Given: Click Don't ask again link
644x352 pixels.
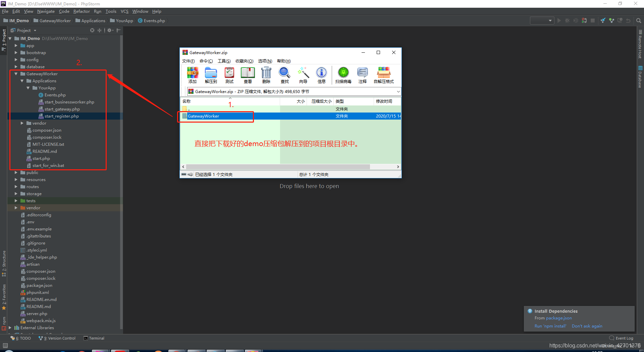Looking at the screenshot, I should [587, 326].
